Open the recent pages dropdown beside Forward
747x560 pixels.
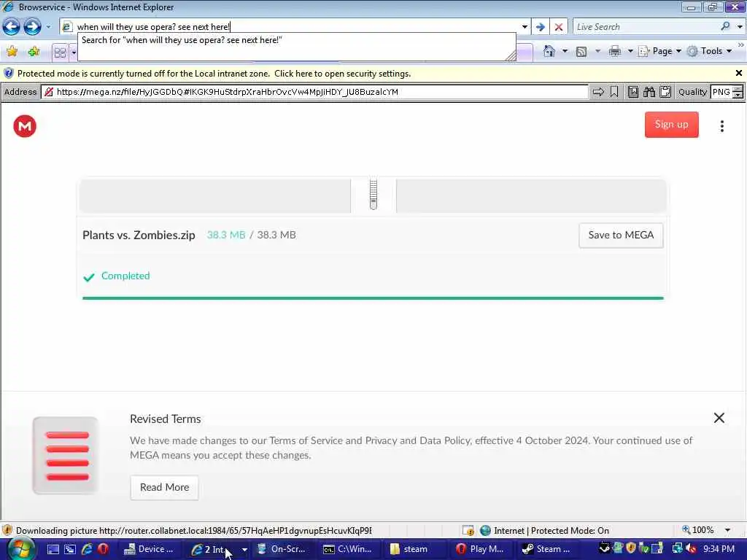48,27
